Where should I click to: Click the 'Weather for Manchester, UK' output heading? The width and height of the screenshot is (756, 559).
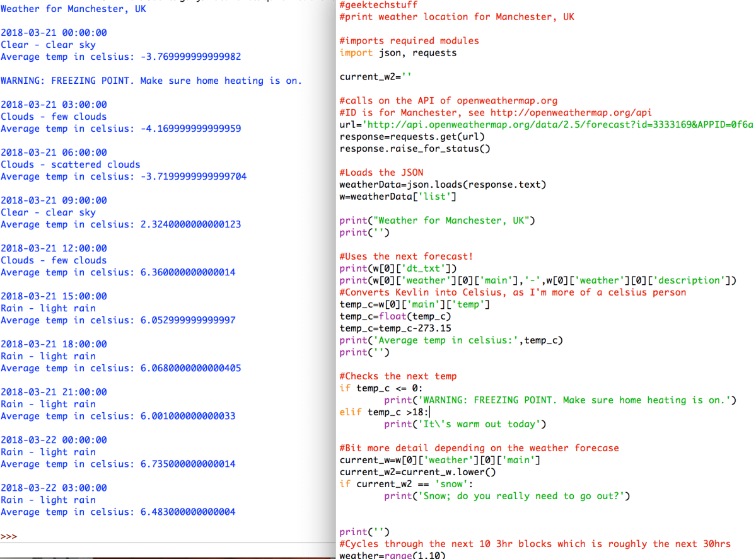pyautogui.click(x=73, y=9)
